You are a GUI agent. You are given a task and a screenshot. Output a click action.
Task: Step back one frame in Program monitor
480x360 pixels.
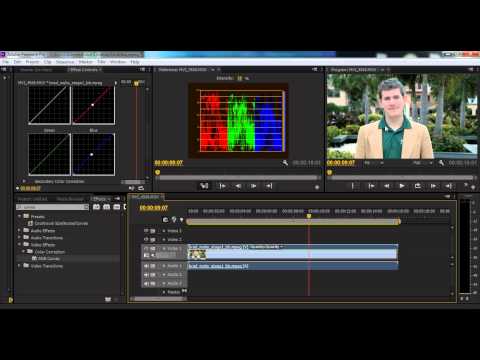[x=387, y=186]
